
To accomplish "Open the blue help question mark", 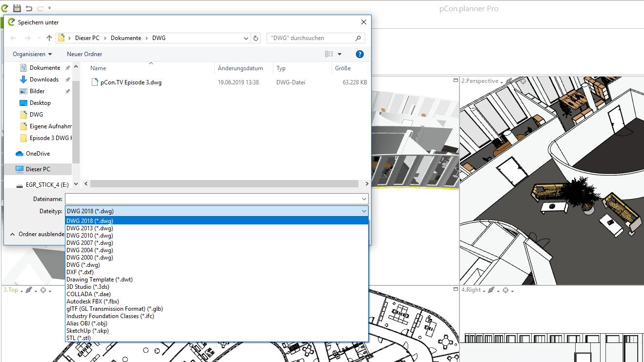I will tap(360, 54).
